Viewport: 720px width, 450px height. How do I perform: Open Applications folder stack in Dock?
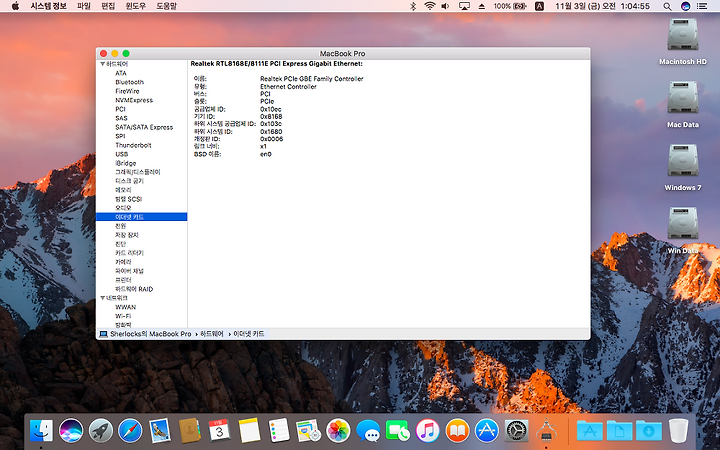(590, 431)
